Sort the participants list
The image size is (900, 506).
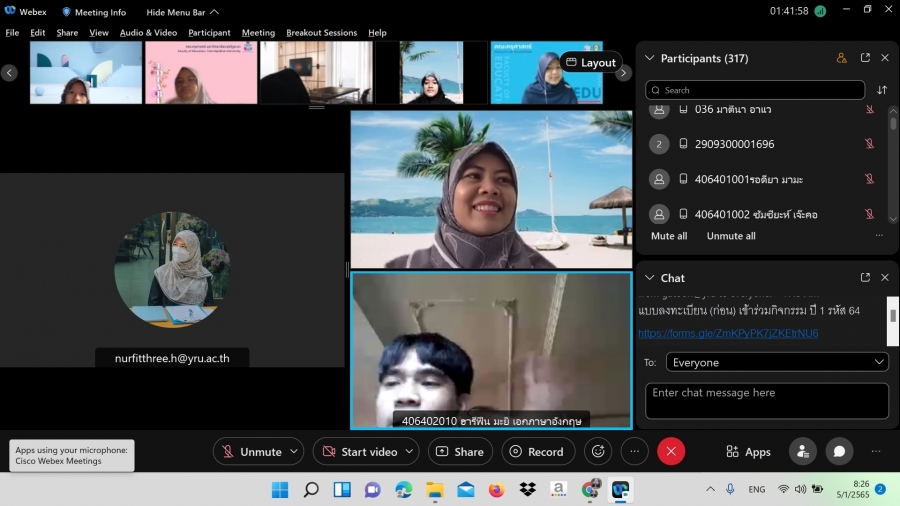tap(882, 90)
